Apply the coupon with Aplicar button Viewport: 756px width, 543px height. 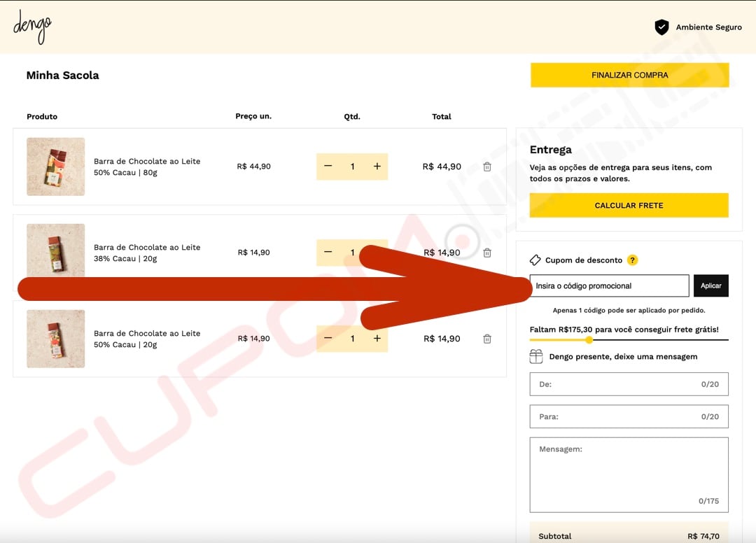click(x=710, y=285)
